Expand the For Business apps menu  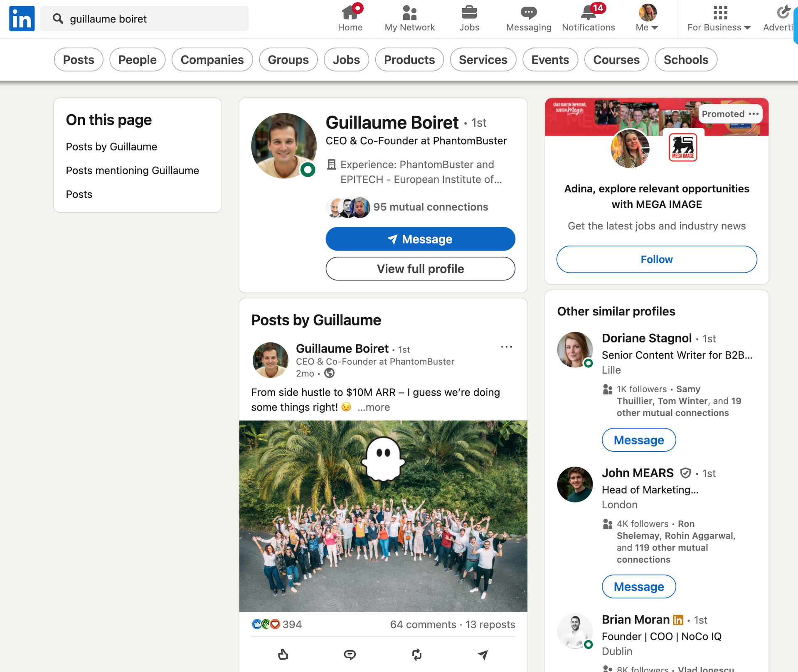point(719,18)
